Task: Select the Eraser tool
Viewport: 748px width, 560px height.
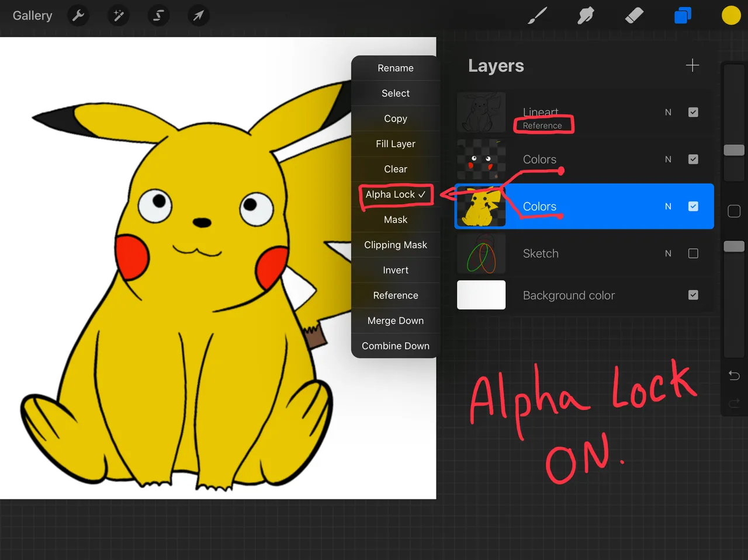Action: coord(634,16)
